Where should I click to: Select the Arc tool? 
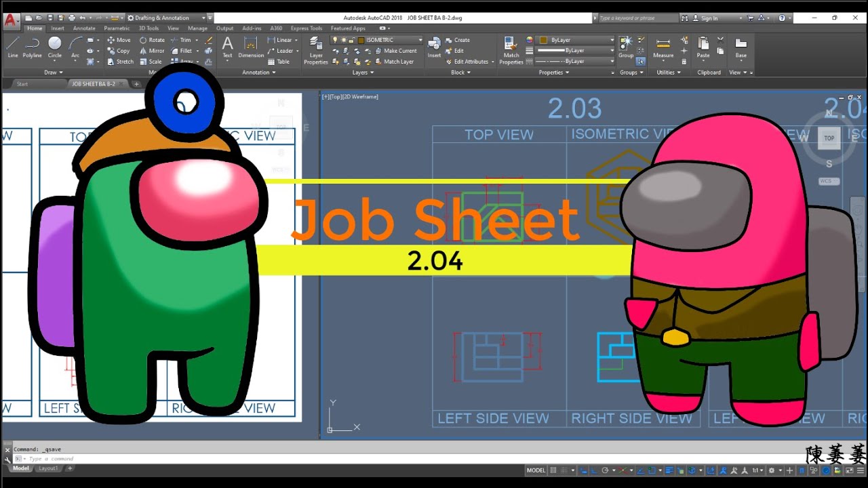coord(75,47)
